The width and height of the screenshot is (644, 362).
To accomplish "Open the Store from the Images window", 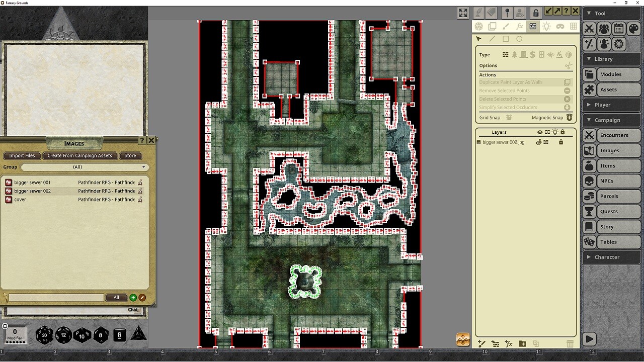I will 130,156.
